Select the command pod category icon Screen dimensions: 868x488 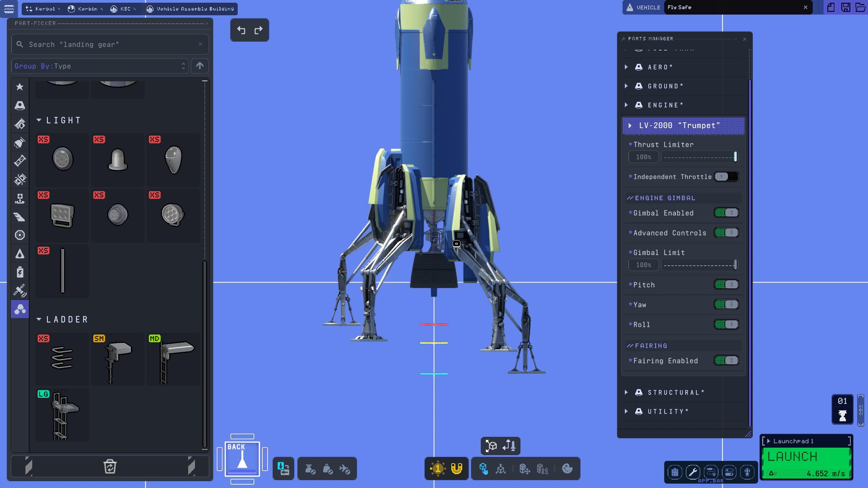[x=20, y=105]
